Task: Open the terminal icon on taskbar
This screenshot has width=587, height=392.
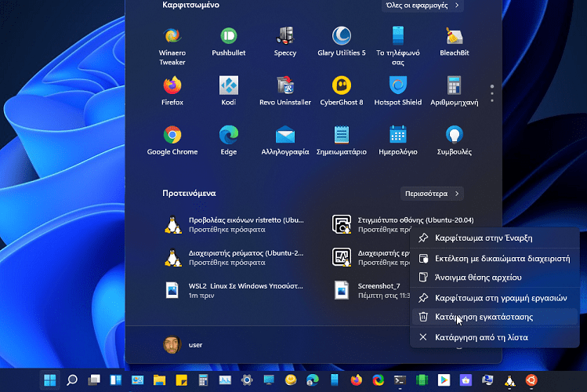Action: pos(400,380)
